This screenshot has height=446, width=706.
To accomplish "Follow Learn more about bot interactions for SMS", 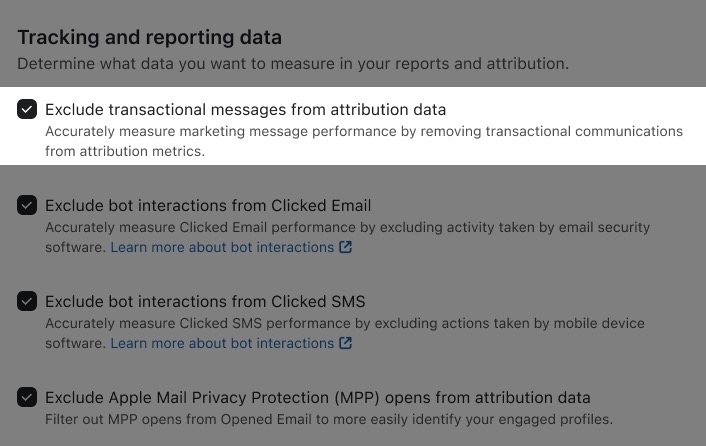I will point(222,343).
